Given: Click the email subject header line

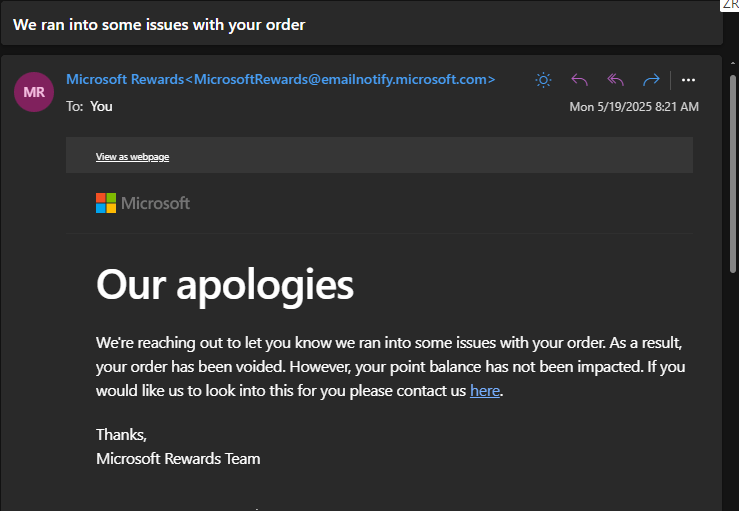Looking at the screenshot, I should pos(160,23).
